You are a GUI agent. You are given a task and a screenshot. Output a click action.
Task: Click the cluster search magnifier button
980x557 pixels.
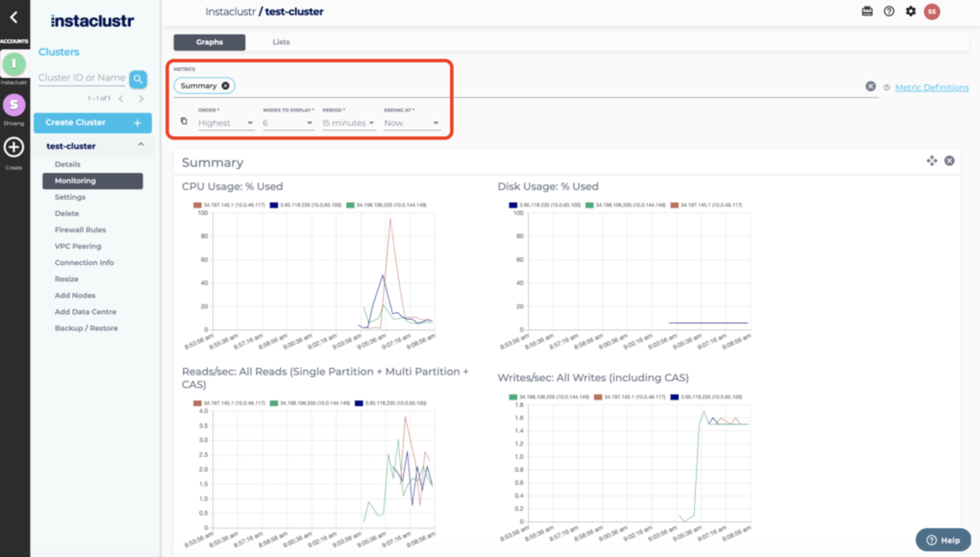point(138,79)
